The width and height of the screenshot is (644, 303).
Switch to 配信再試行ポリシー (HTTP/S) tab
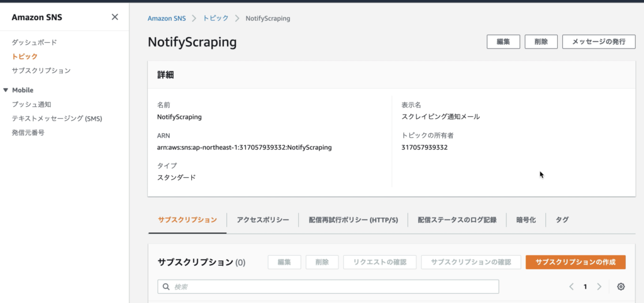click(353, 220)
